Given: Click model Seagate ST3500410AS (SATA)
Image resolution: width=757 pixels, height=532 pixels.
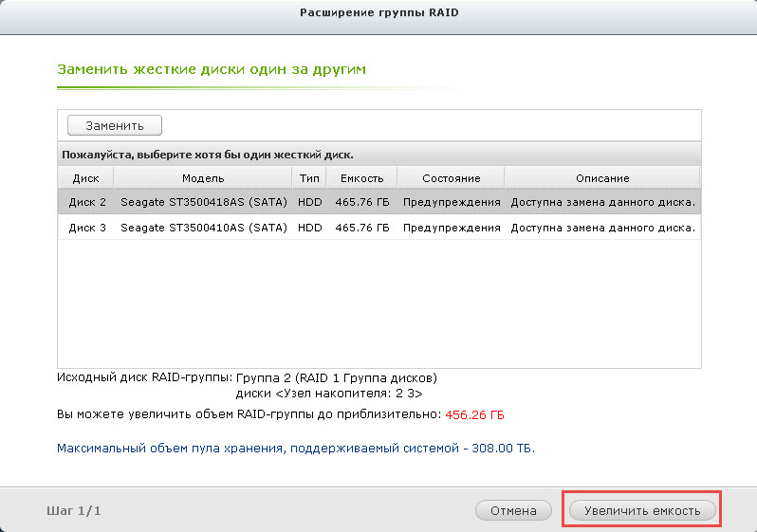Looking at the screenshot, I should 204,228.
